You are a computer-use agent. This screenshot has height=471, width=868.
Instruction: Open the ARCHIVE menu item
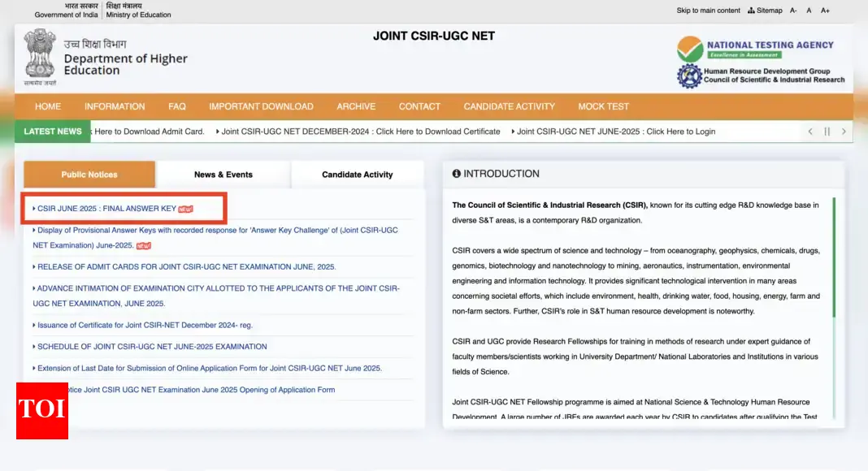(356, 106)
